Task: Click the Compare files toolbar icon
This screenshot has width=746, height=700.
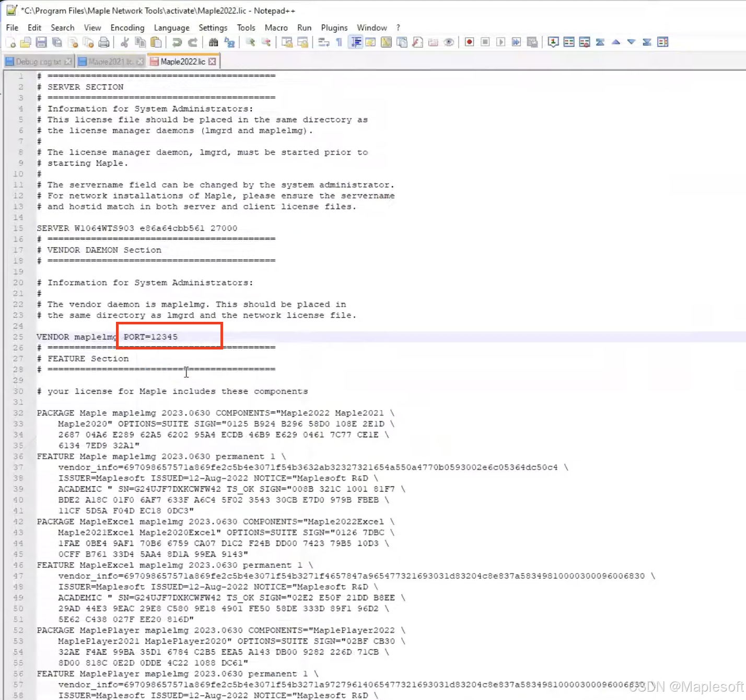Action: [x=569, y=42]
